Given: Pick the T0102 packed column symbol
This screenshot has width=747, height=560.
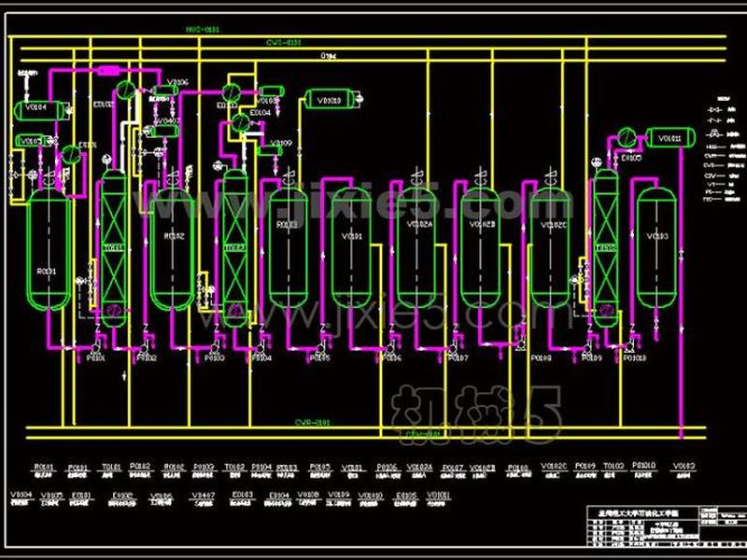Looking at the screenshot, I should 235,248.
